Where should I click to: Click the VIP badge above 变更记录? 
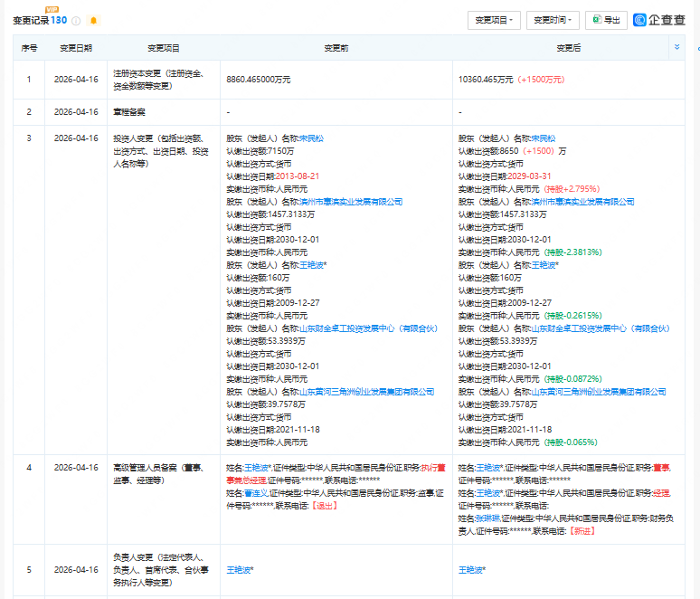coord(52,8)
